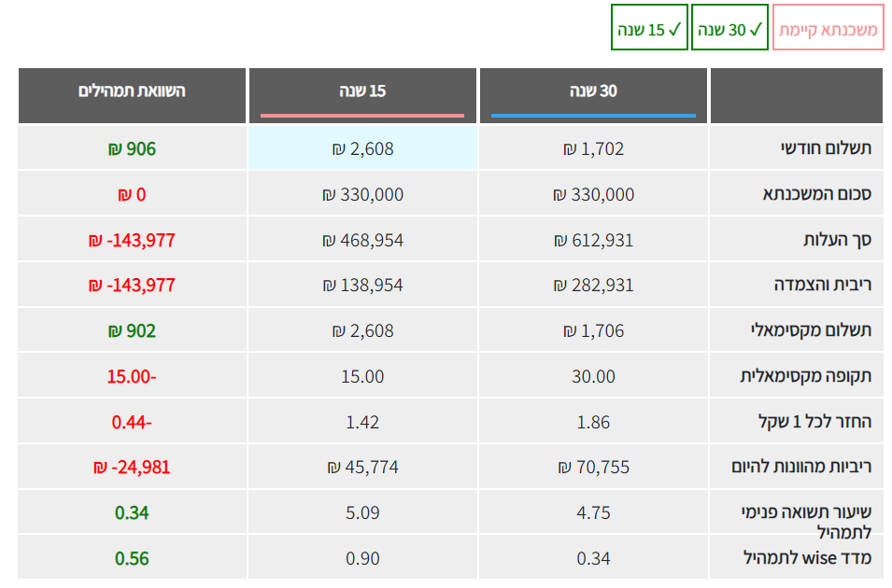This screenshot has width=892, height=588.
Task: Enable the "משכנתא קיימת" filter button
Action: click(x=828, y=28)
